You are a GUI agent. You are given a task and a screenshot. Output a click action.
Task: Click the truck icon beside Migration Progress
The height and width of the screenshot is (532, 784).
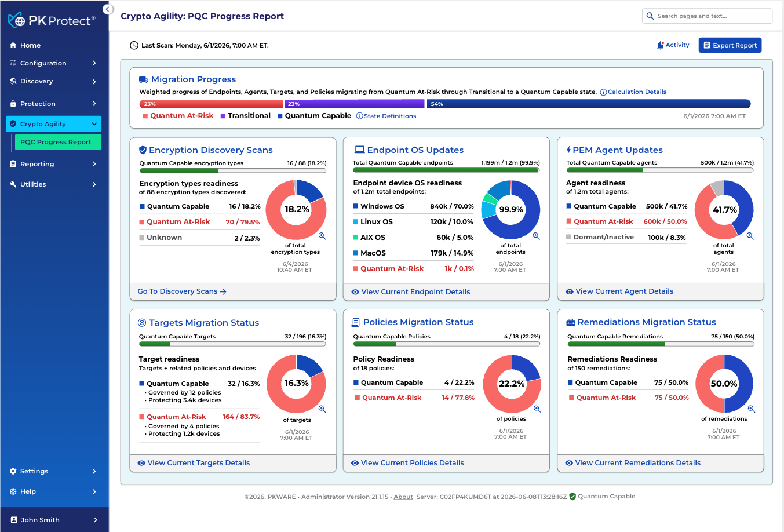click(144, 79)
